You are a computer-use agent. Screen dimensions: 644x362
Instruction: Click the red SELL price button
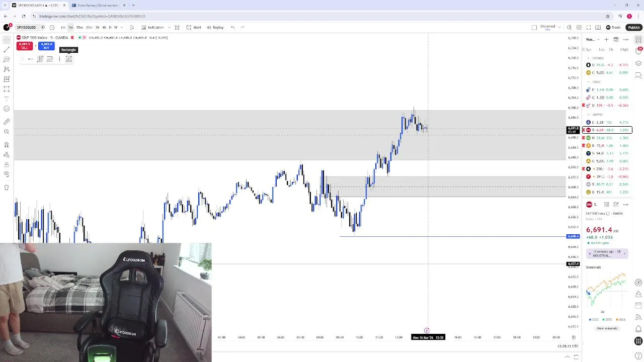(25, 46)
